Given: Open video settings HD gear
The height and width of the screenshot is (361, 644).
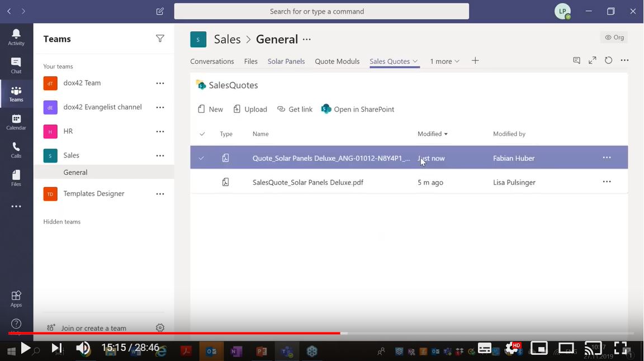Looking at the screenshot, I should click(512, 348).
